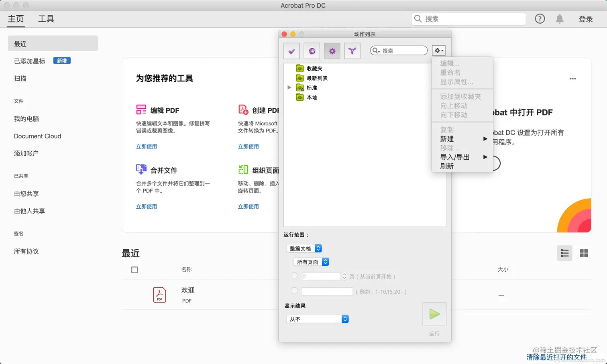Open 我的电脑 in the sidebar
The width and height of the screenshot is (607, 364).
click(26, 119)
